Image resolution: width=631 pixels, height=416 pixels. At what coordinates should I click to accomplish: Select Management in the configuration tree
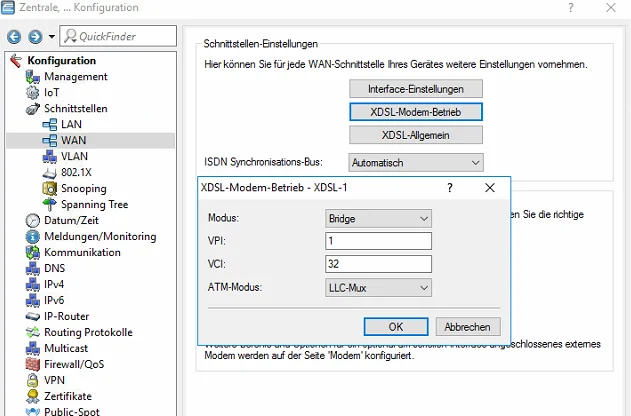pyautogui.click(x=76, y=76)
